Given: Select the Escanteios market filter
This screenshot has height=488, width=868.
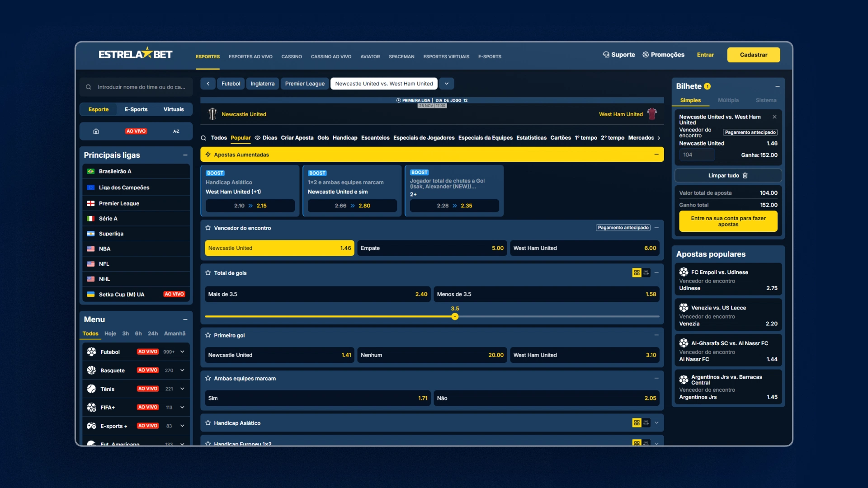Looking at the screenshot, I should click(x=375, y=138).
